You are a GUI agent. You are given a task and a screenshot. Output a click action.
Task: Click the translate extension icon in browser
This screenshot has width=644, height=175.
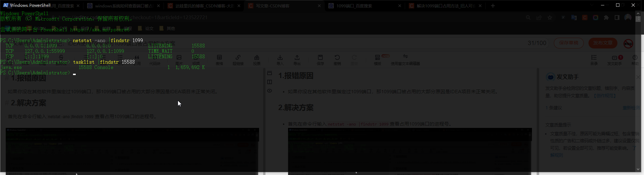pyautogui.click(x=574, y=17)
